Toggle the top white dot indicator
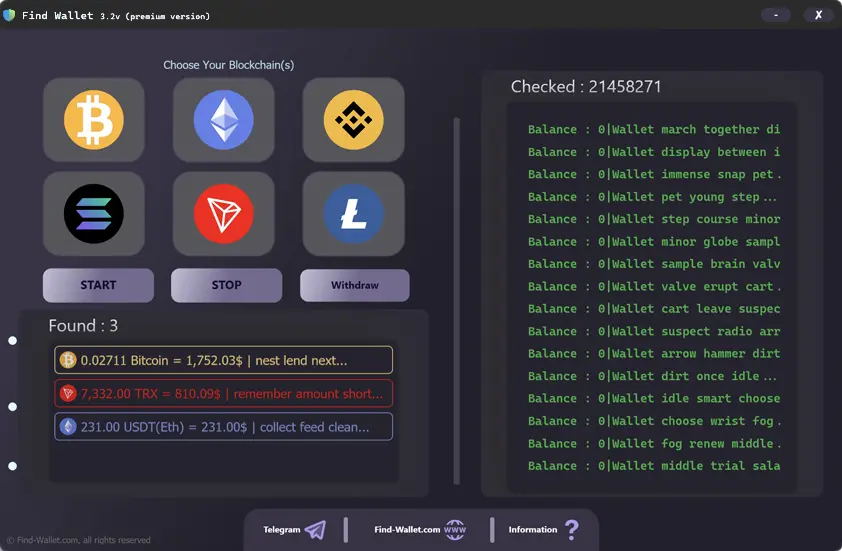The height and width of the screenshot is (551, 842). coord(12,340)
